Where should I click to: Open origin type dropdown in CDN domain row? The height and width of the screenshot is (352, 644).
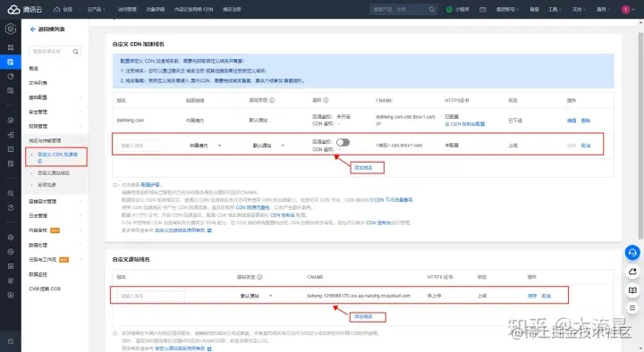tap(268, 146)
